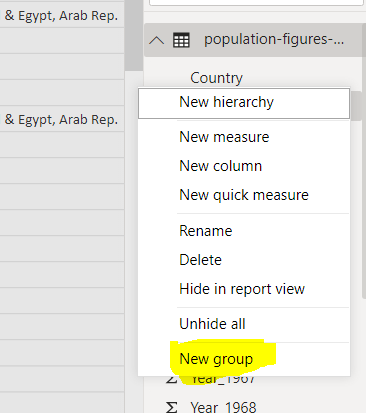The width and height of the screenshot is (366, 413).
Task: Click the population-figures table grid icon
Action: pos(181,41)
